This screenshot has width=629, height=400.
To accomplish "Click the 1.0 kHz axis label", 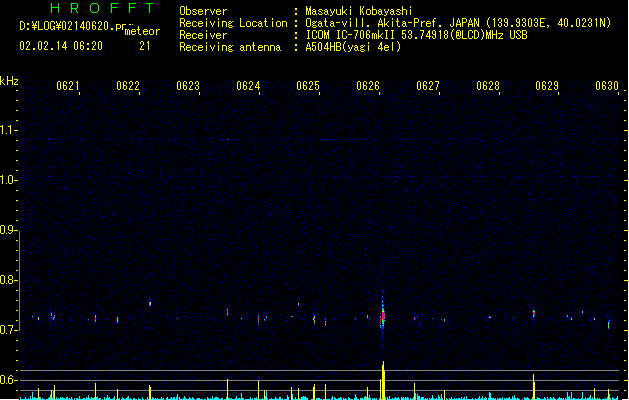I will tap(8, 180).
